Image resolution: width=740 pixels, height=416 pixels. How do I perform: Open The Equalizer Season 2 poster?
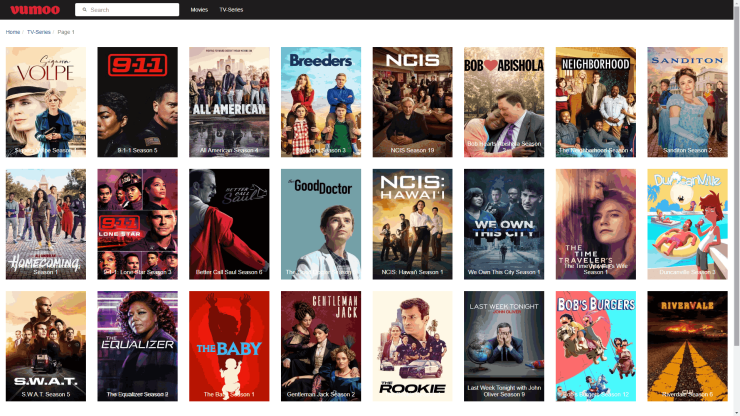[138, 346]
